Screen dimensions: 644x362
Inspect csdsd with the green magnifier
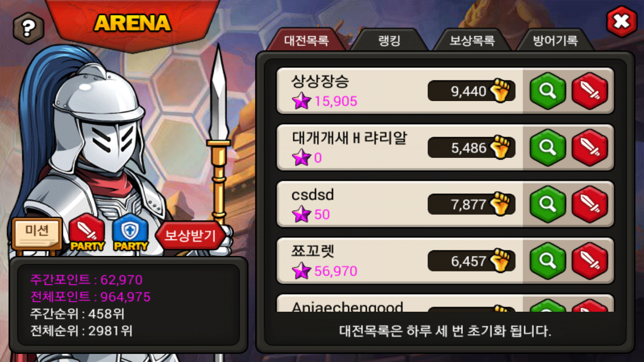548,204
